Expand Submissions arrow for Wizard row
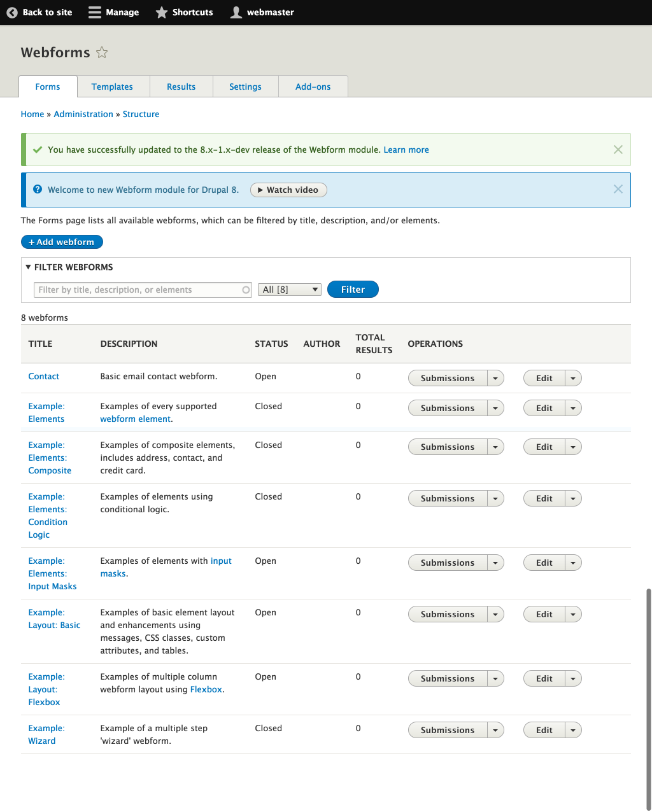Image resolution: width=652 pixels, height=812 pixels. click(x=495, y=730)
